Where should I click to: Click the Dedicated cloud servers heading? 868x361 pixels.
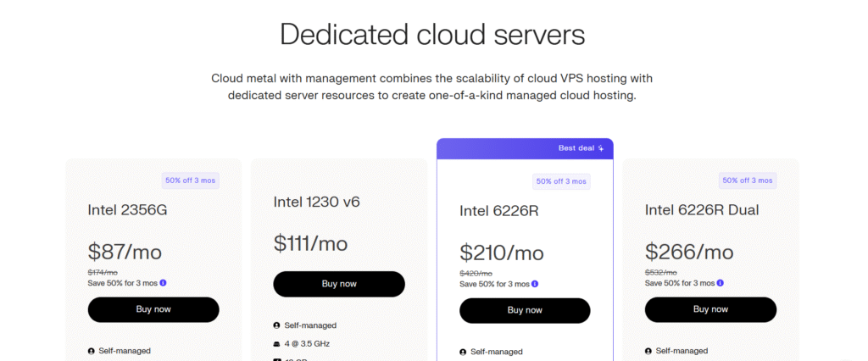coord(432,35)
